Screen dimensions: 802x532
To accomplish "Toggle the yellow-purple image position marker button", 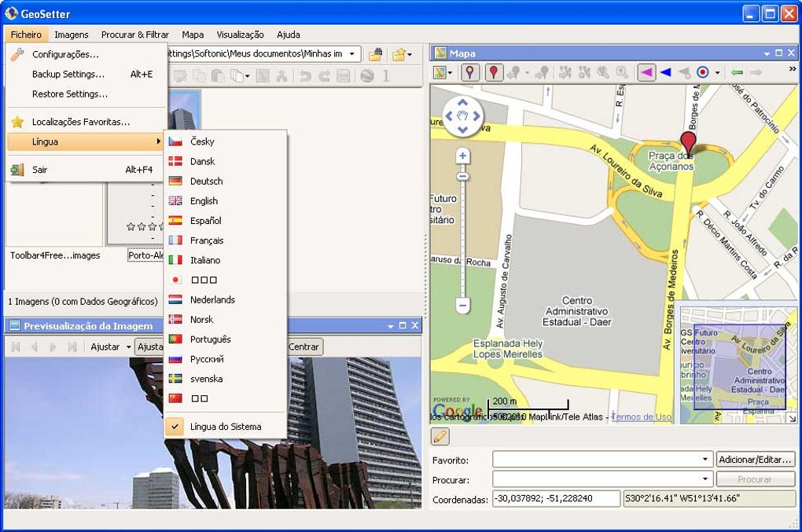I will 469,72.
